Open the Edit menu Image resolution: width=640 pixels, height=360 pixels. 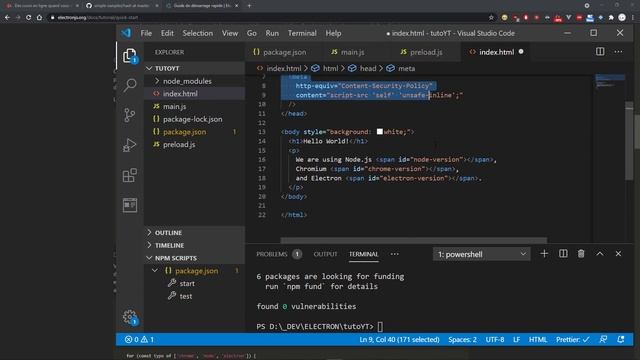pyautogui.click(x=167, y=33)
